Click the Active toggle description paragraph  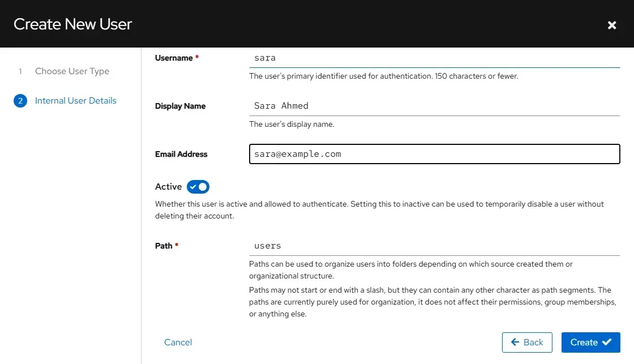click(379, 210)
